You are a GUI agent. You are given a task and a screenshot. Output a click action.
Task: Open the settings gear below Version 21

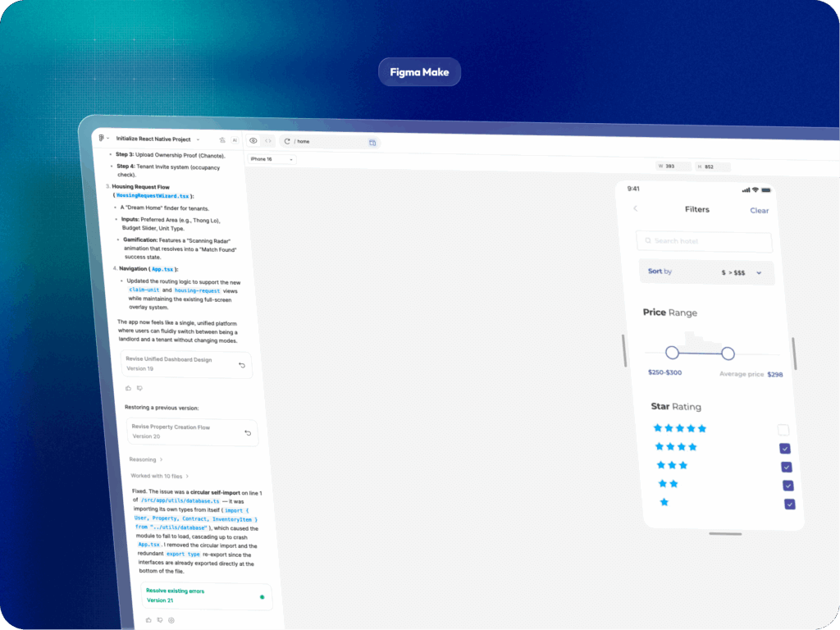click(171, 620)
